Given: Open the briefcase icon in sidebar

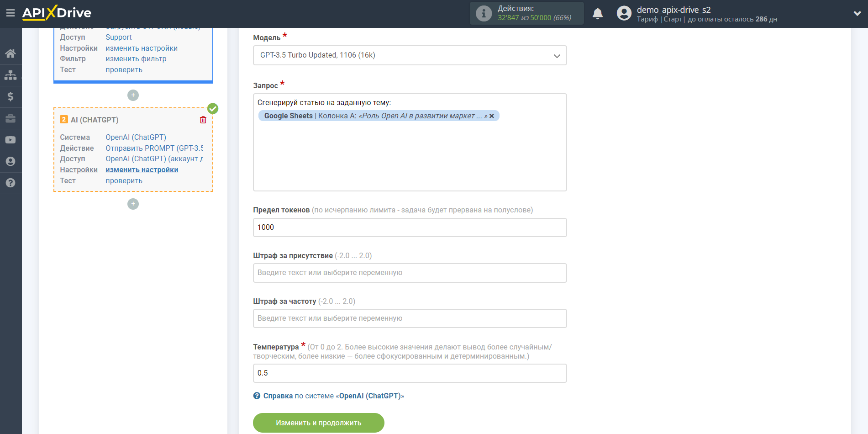Looking at the screenshot, I should (11, 118).
